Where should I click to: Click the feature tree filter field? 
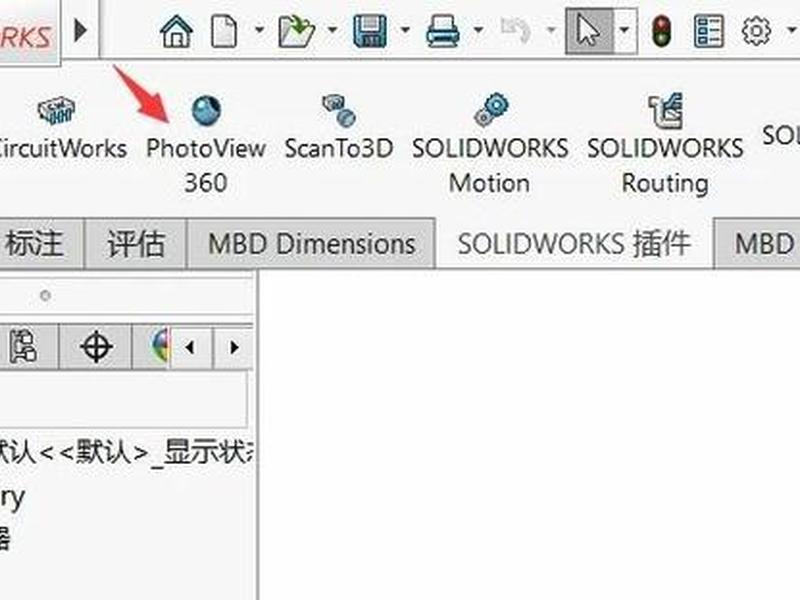tap(122, 399)
